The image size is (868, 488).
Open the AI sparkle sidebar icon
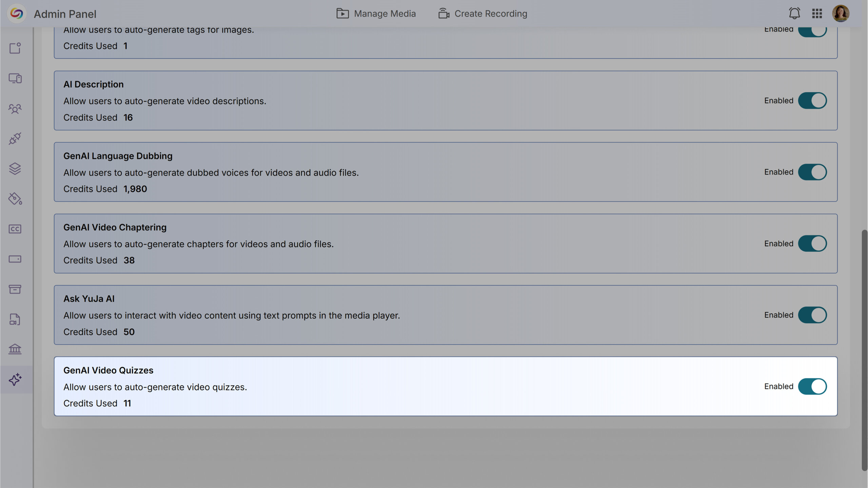16,379
